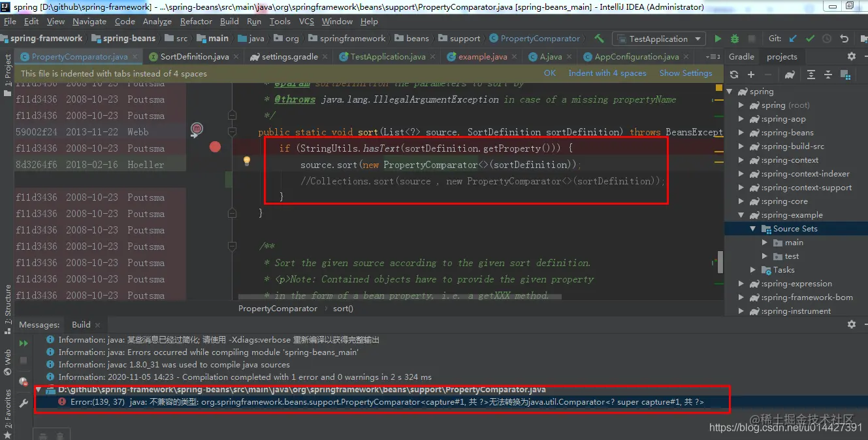Switch to the AppConfiguration.java tab
This screenshot has width=868, height=440.
click(x=637, y=57)
